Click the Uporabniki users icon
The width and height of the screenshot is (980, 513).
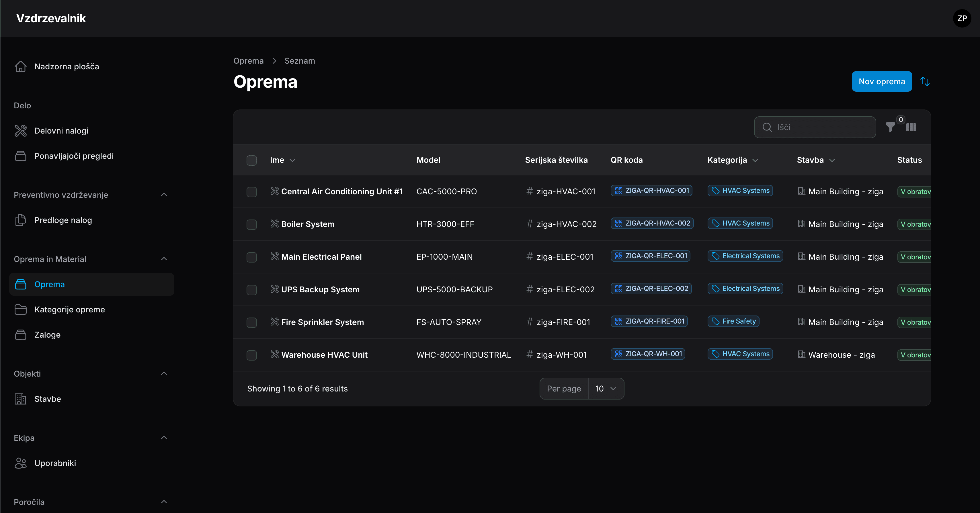tap(21, 463)
